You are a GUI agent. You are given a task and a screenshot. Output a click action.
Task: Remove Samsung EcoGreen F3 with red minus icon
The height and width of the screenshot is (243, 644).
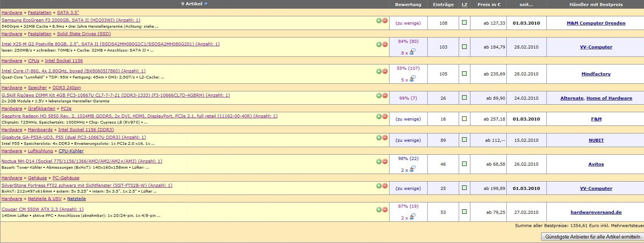[385, 20]
